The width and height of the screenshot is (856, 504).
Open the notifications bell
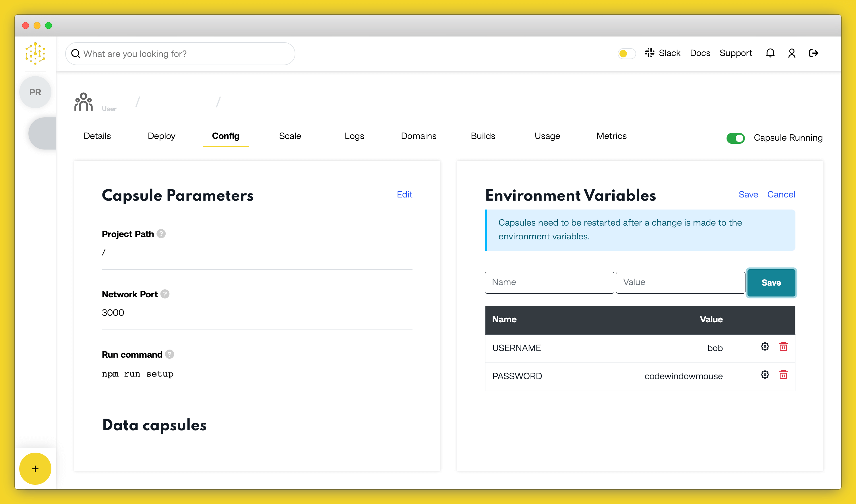tap(770, 53)
